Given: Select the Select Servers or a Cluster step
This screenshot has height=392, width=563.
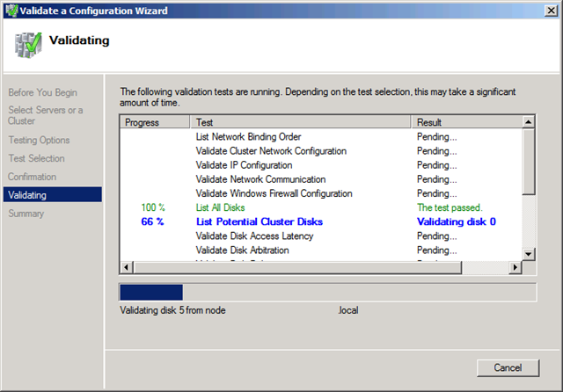Looking at the screenshot, I should (x=45, y=115).
